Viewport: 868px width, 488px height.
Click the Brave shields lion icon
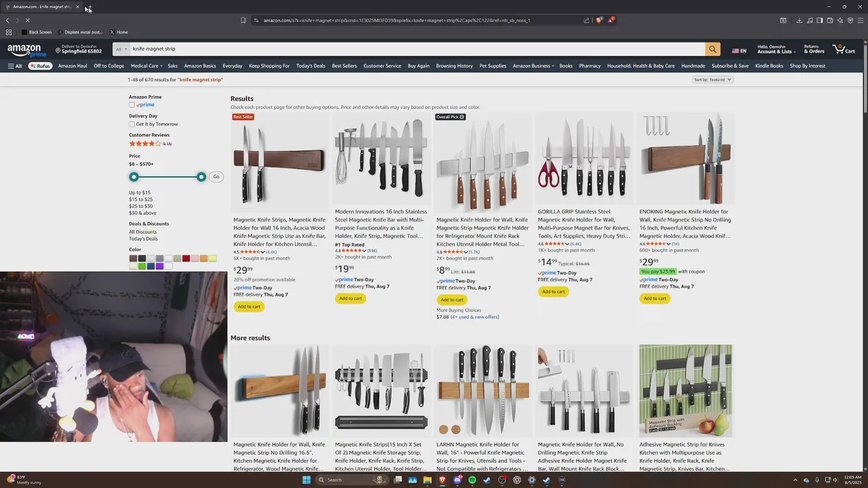[599, 20]
